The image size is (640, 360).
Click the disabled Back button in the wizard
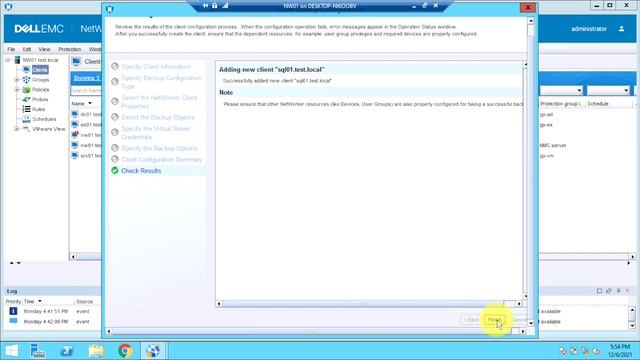click(x=471, y=320)
